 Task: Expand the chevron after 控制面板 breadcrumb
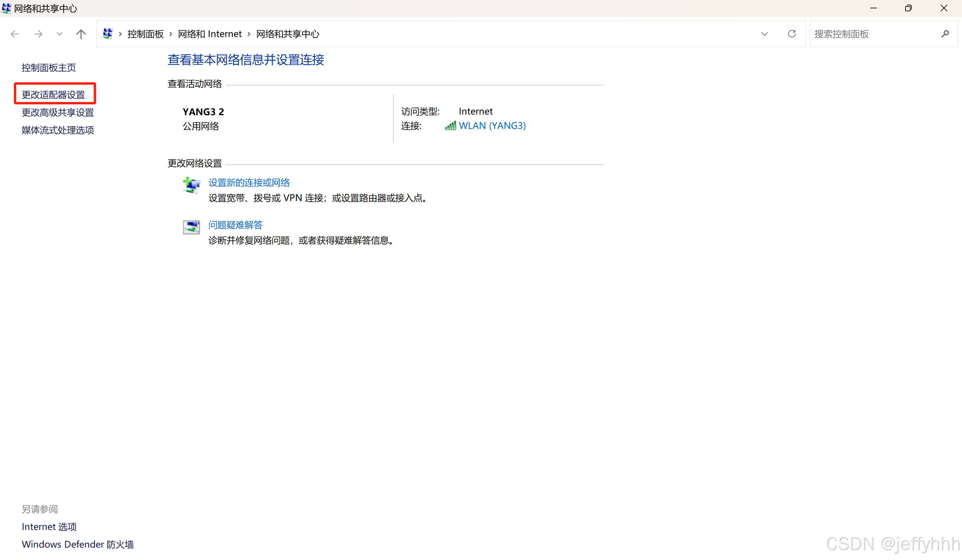tap(171, 34)
